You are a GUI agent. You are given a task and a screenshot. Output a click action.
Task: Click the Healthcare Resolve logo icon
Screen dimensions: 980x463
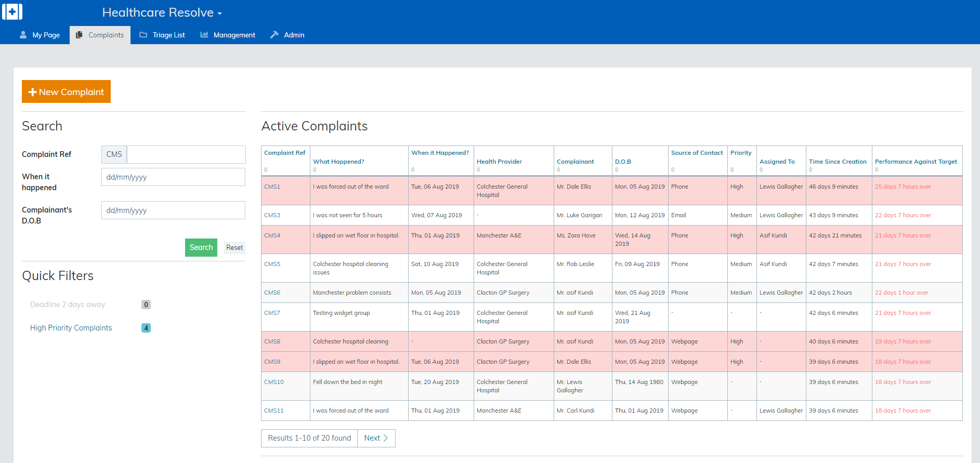click(12, 11)
